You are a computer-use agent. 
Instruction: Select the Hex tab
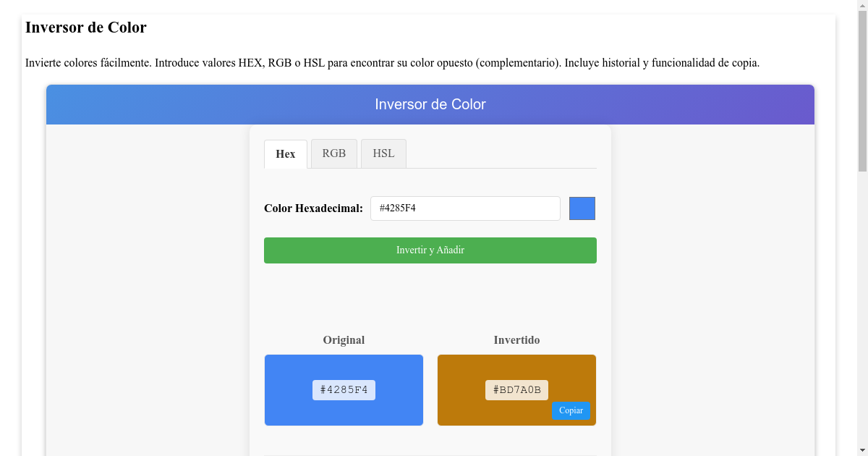tap(285, 153)
